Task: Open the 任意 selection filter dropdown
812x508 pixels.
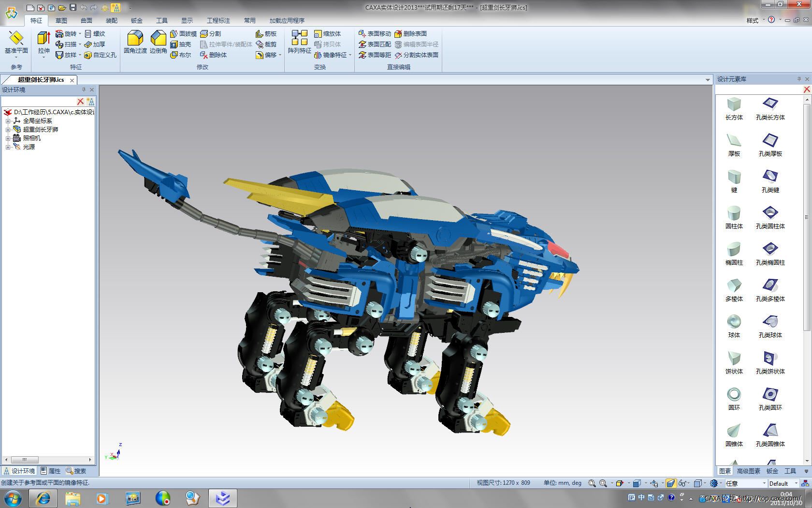Action: pyautogui.click(x=764, y=483)
